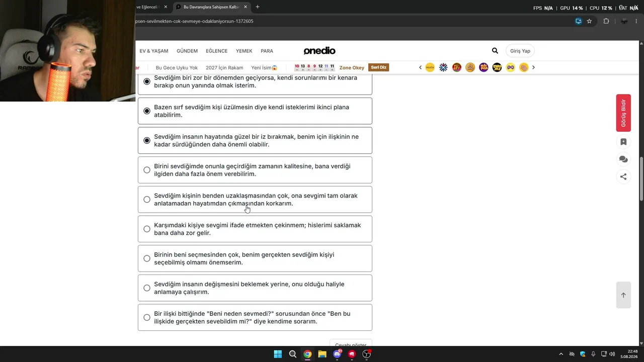Screen dimensions: 644x362
Task: Click the red Görüş Bildir feedback button
Action: pyautogui.click(x=623, y=113)
